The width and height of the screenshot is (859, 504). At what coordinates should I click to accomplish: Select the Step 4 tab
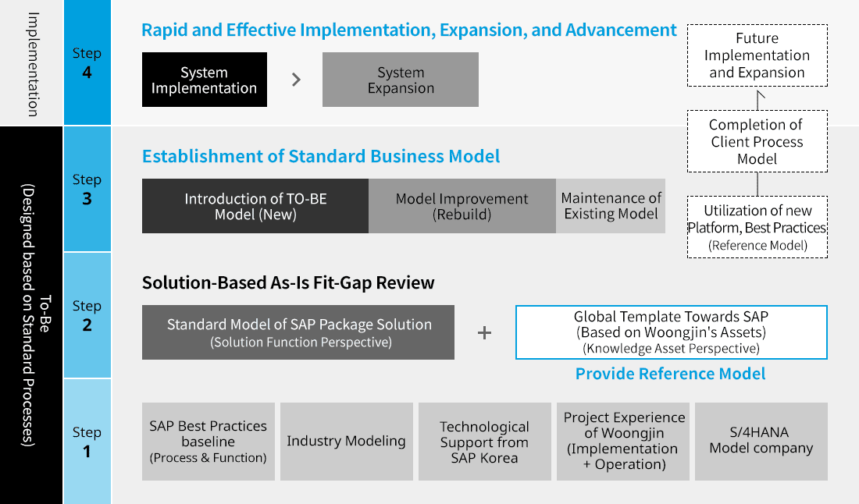click(87, 62)
